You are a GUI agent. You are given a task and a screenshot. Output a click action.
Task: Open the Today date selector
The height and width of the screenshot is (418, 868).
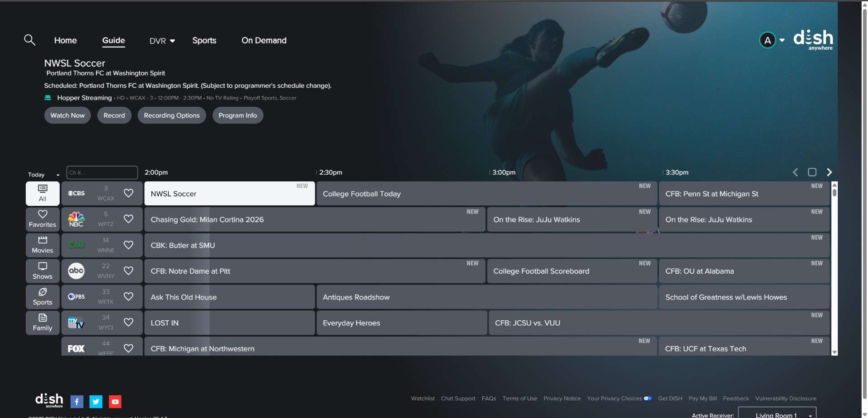43,174
